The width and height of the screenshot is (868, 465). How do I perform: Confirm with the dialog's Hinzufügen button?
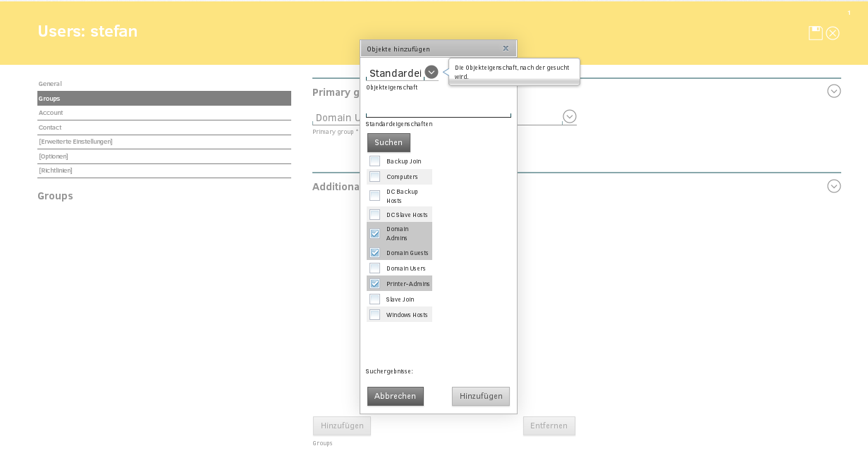[x=480, y=396]
